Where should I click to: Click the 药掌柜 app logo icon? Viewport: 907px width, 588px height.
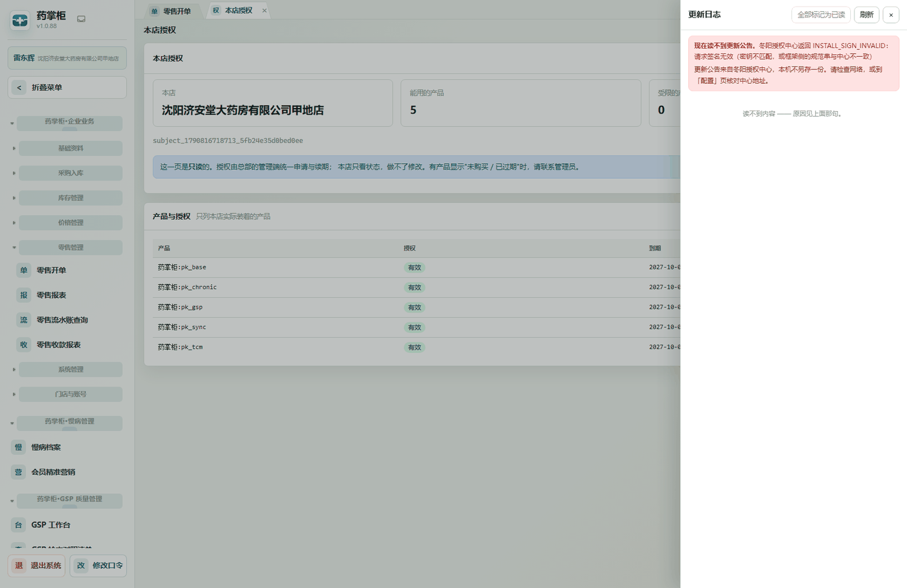pos(20,21)
